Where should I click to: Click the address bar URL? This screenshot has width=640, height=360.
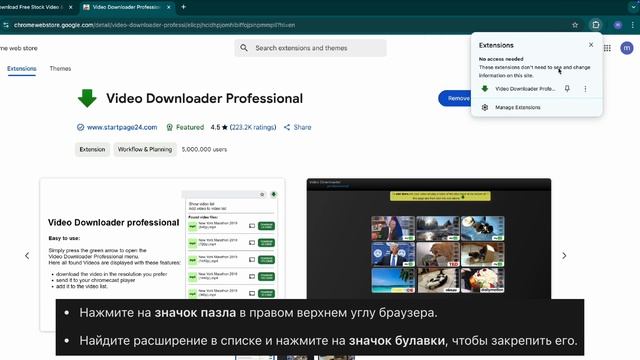(x=154, y=25)
